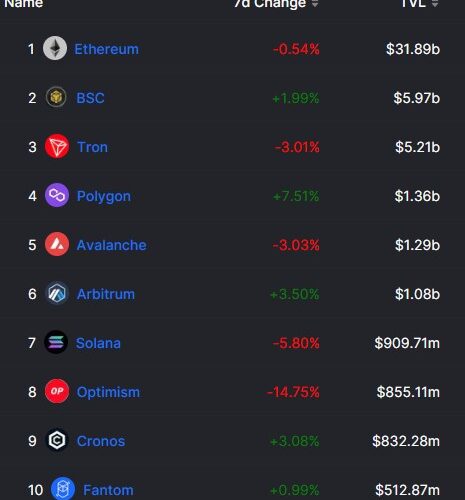Open the Arbitrum chain link
Image resolution: width=465 pixels, height=500 pixels.
[x=106, y=294]
